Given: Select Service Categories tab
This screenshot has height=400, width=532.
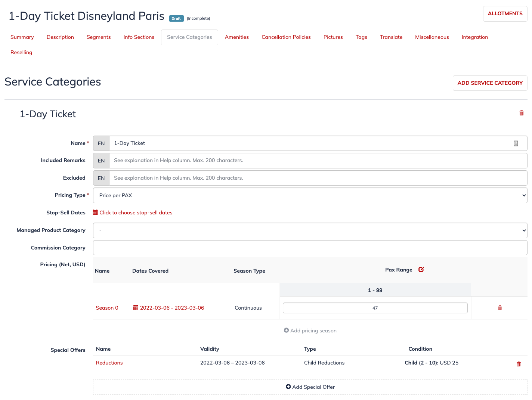Looking at the screenshot, I should (189, 37).
